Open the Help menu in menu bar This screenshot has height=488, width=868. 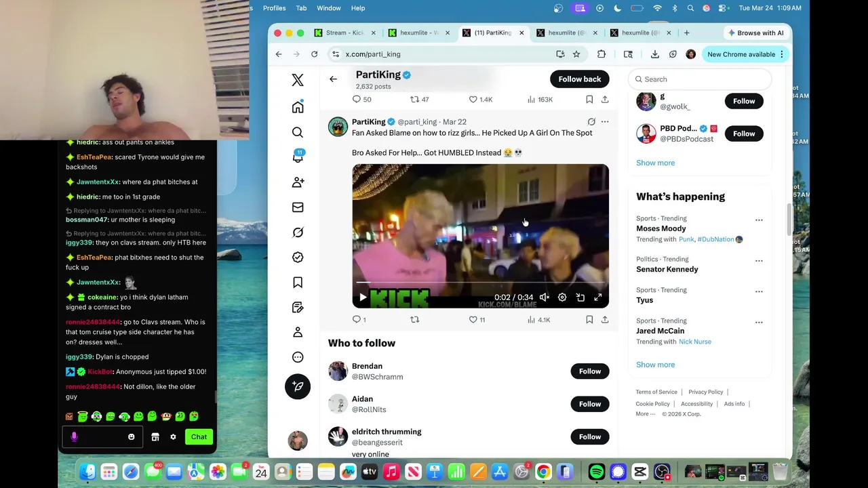[x=358, y=8]
